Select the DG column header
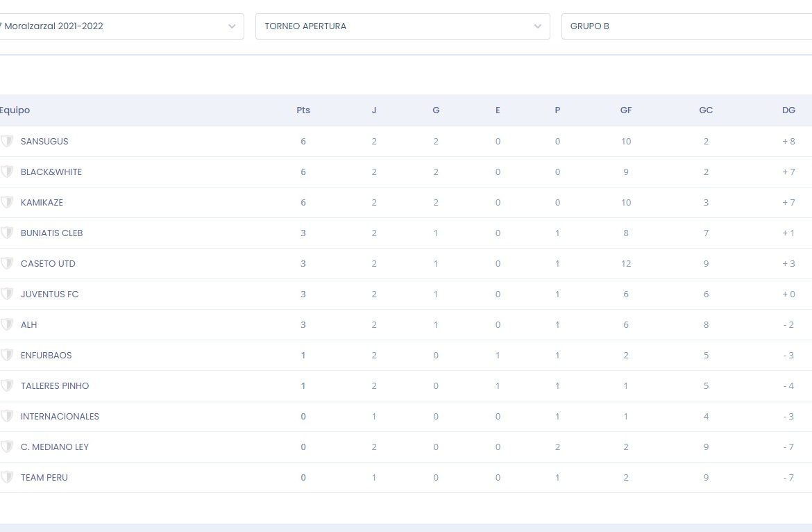Screen dimensions: 812x532 (x=788, y=110)
